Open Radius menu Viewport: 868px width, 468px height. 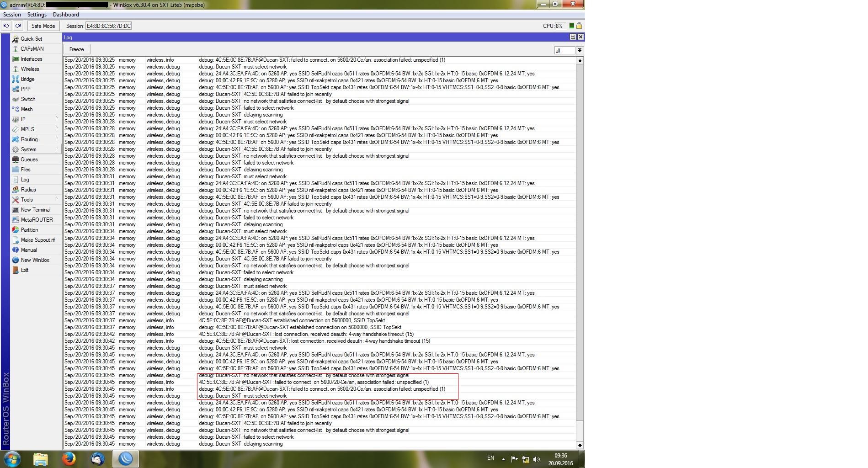coord(28,190)
